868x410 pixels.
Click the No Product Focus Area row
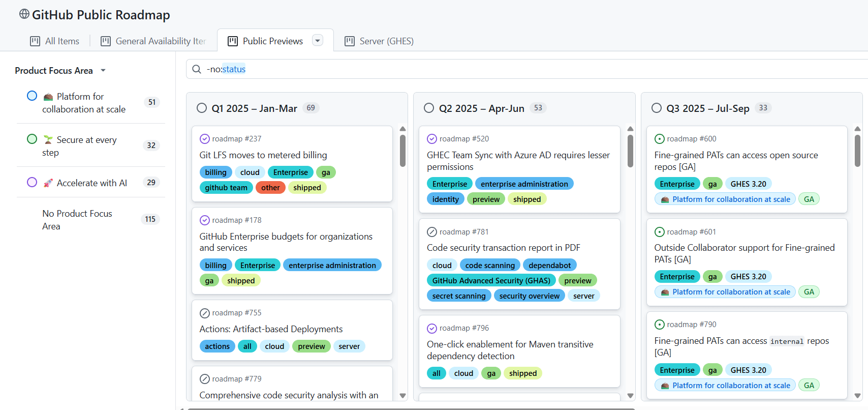coord(91,220)
